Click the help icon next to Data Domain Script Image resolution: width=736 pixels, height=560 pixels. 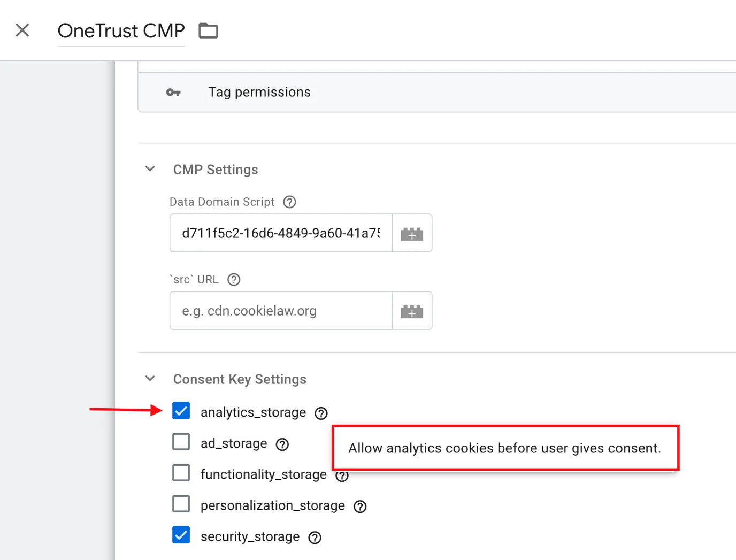pyautogui.click(x=289, y=202)
